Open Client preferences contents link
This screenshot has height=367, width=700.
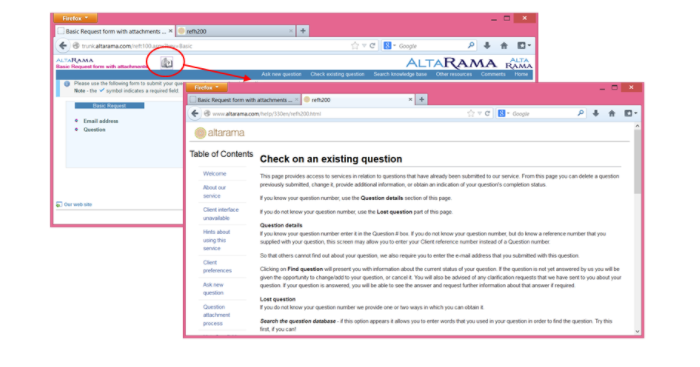point(217,267)
